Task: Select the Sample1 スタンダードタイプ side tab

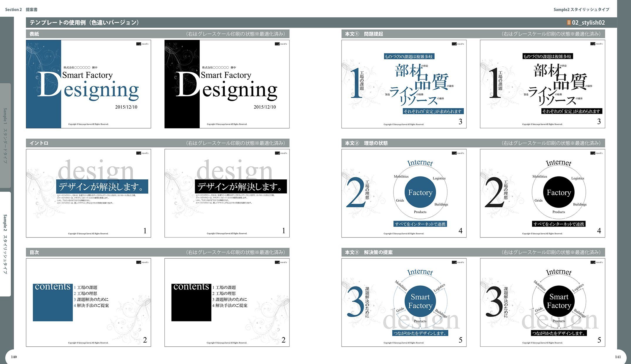Action: pyautogui.click(x=5, y=136)
